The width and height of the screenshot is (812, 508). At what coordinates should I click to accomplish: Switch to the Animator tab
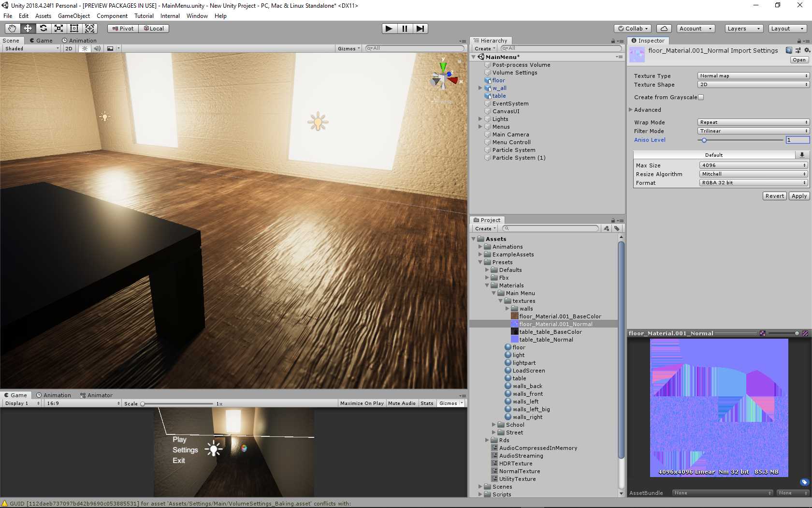point(96,395)
